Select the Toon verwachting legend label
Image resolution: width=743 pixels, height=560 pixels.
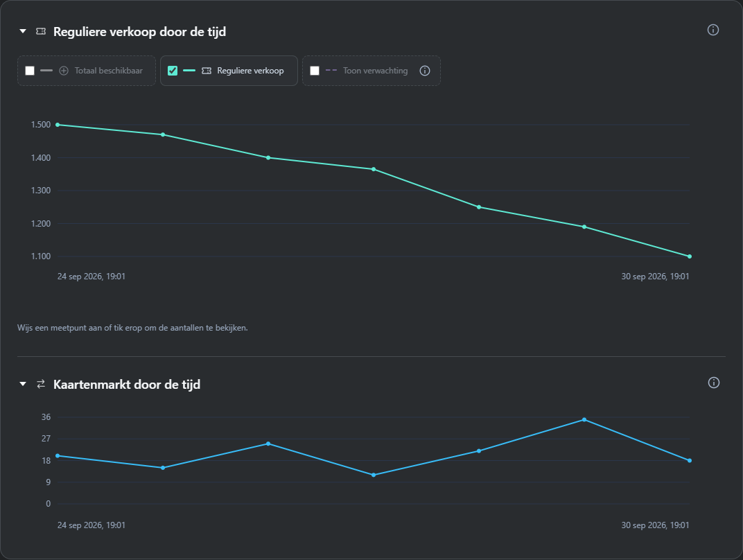375,71
